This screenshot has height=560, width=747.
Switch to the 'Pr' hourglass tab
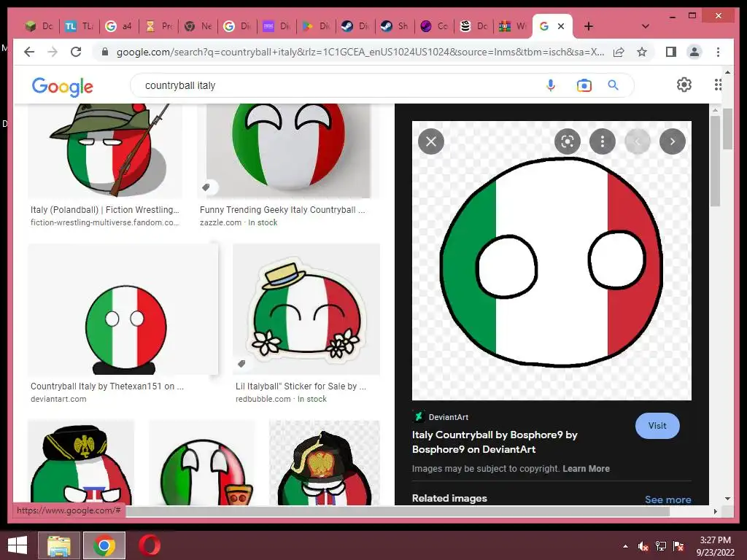(158, 26)
